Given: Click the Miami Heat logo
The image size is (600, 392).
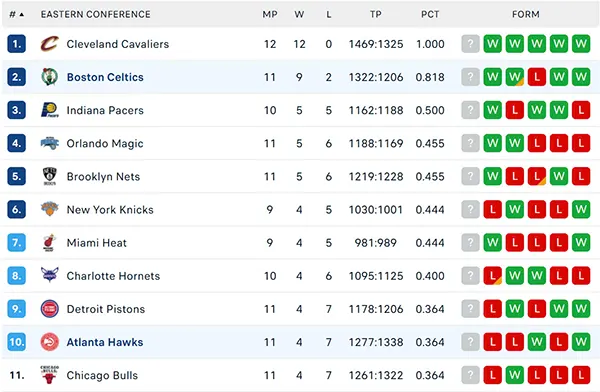Looking at the screenshot, I should 49,243.
